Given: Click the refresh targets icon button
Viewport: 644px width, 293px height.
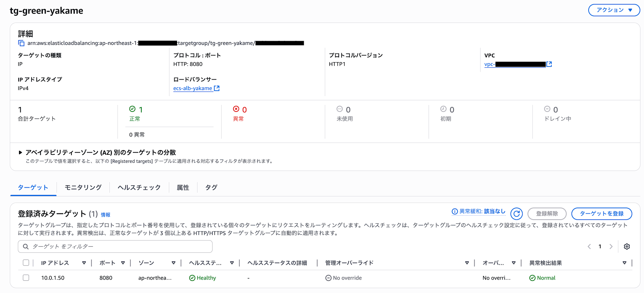Looking at the screenshot, I should pos(516,214).
